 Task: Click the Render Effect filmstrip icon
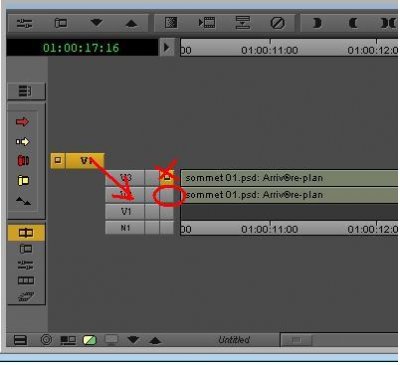coord(207,23)
